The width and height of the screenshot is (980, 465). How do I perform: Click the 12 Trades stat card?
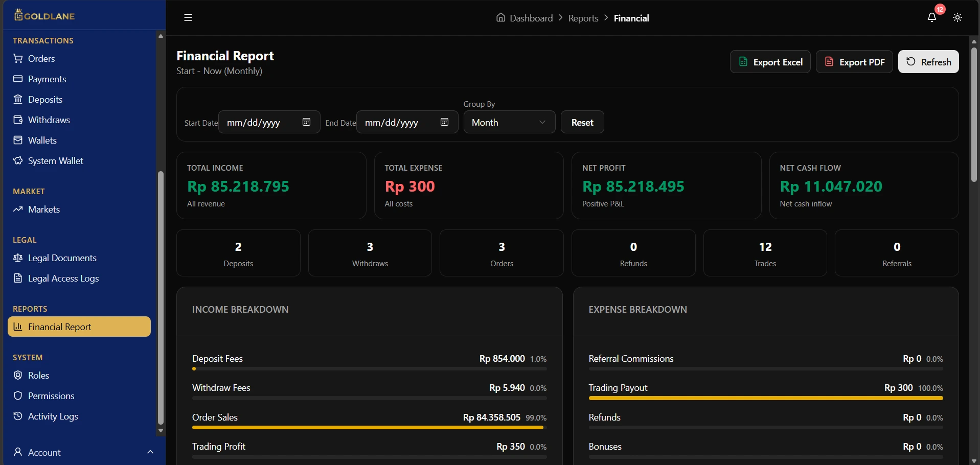tap(765, 253)
